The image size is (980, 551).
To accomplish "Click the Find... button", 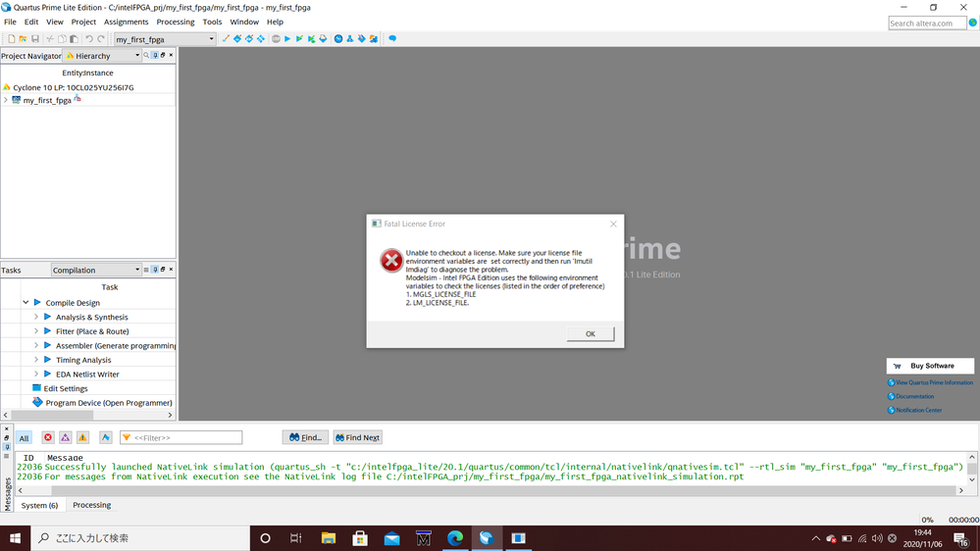I will (305, 437).
